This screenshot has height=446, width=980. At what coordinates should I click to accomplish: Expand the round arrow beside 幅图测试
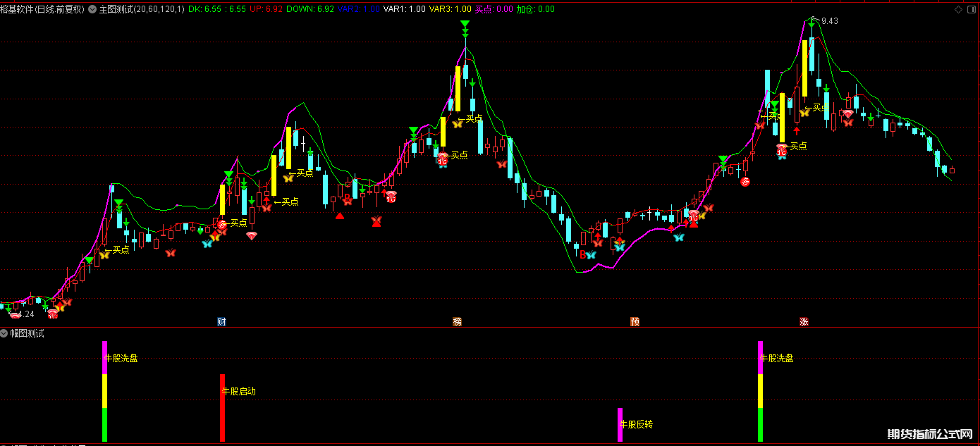coord(4,333)
